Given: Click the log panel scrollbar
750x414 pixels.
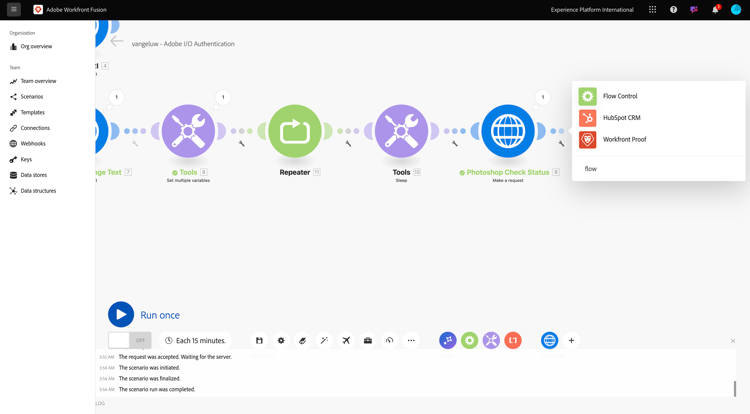Looking at the screenshot, I should pyautogui.click(x=735, y=389).
